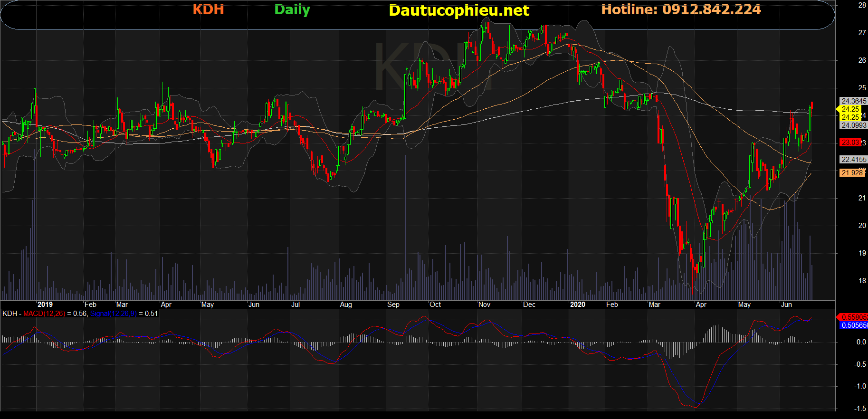Select the 2019 year marker on timeline
The width and height of the screenshot is (868, 419).
pos(45,305)
